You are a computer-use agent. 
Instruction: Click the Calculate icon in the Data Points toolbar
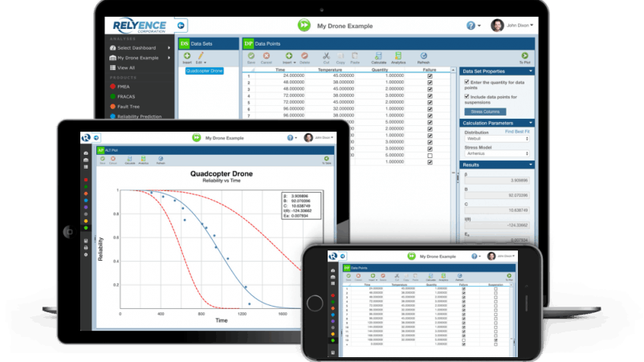[x=378, y=56]
